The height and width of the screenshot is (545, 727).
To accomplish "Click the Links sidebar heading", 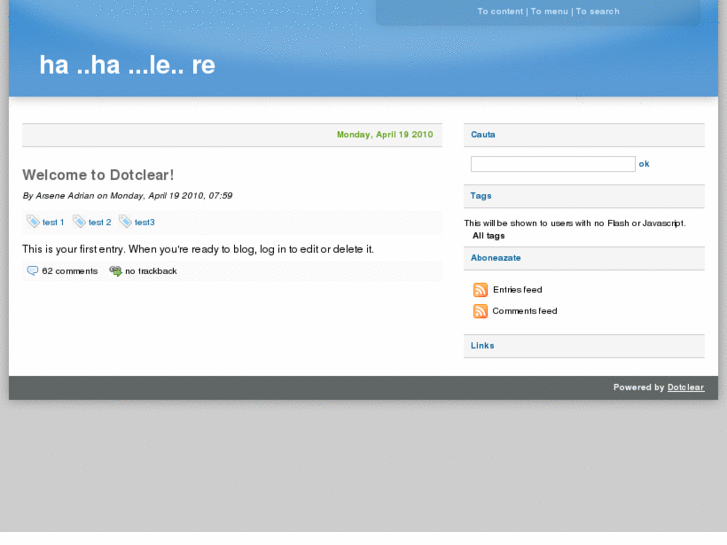I will click(x=482, y=346).
